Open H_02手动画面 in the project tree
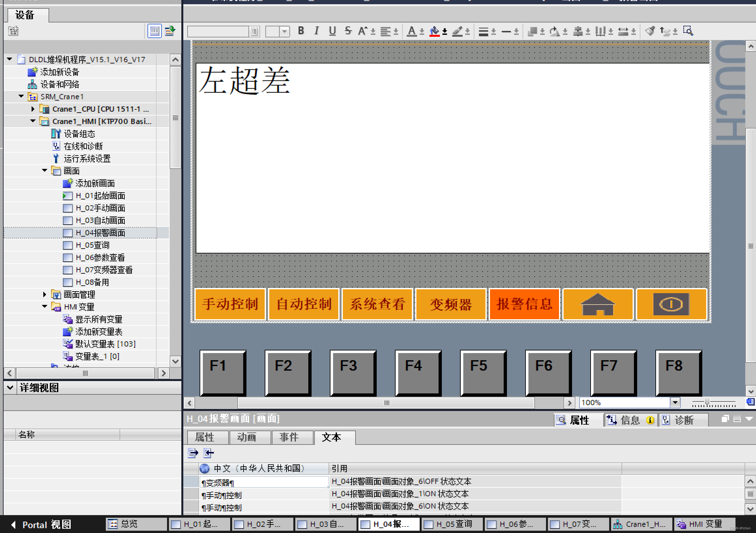This screenshot has height=533, width=756. [x=100, y=208]
